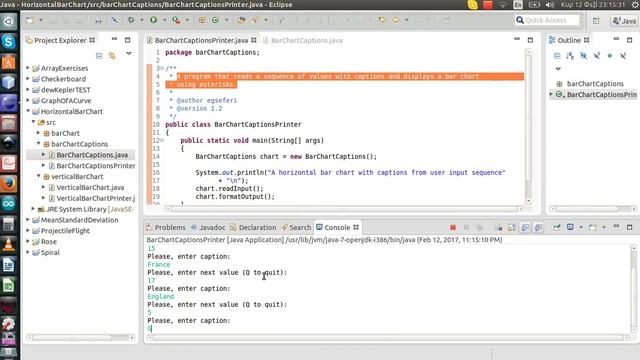The height and width of the screenshot is (360, 640).
Task: Click the Open Console icon
Action: tap(593, 227)
